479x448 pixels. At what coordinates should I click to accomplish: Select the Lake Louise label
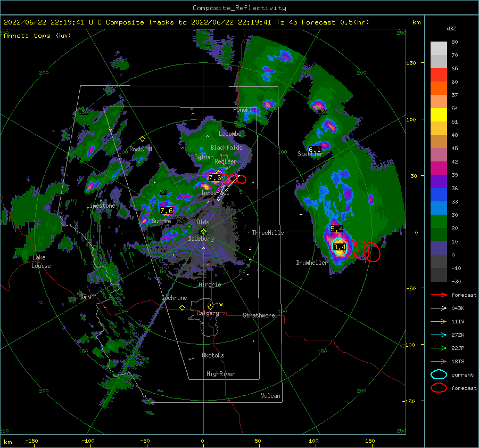point(41,262)
